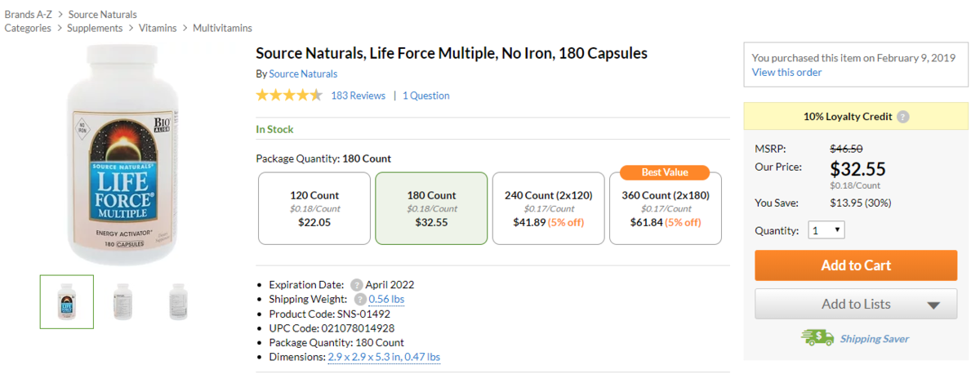Click the main Life Force bottle image
980x383 pixels.
(122, 155)
